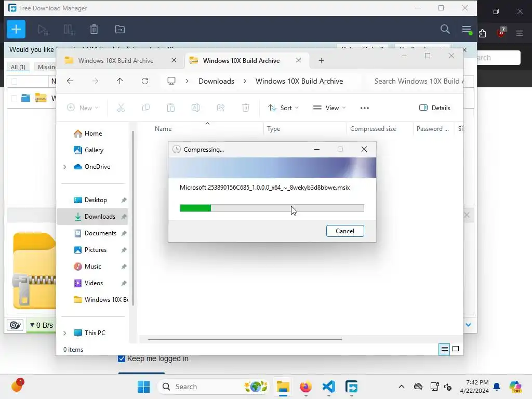Viewport: 532px width, 399px height.
Task: Toggle the Details pane button in Explorer
Action: [435, 108]
